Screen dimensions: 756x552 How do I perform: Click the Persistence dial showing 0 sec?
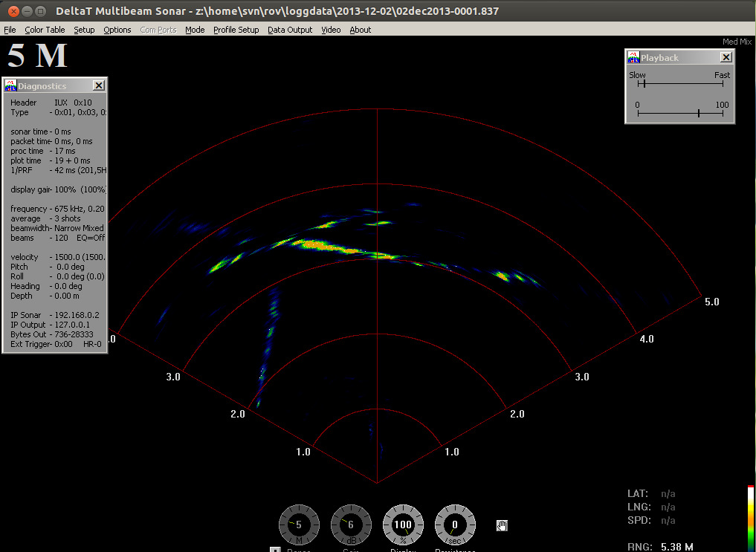pos(455,525)
